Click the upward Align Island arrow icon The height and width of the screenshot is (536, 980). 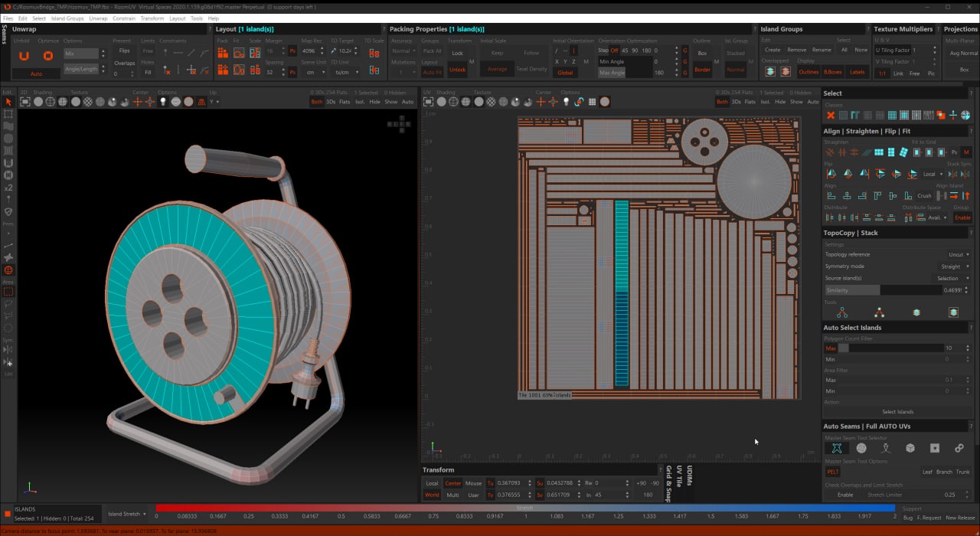[x=965, y=196]
